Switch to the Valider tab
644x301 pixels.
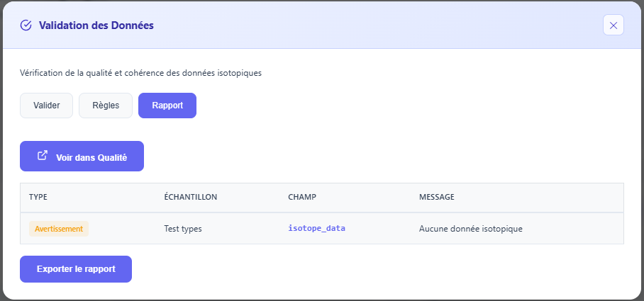(x=46, y=106)
